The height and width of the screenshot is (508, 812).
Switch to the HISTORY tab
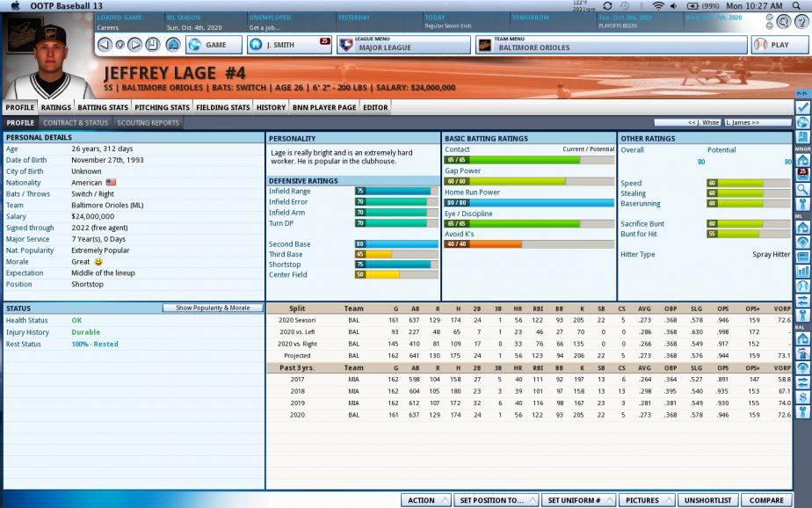tap(271, 107)
